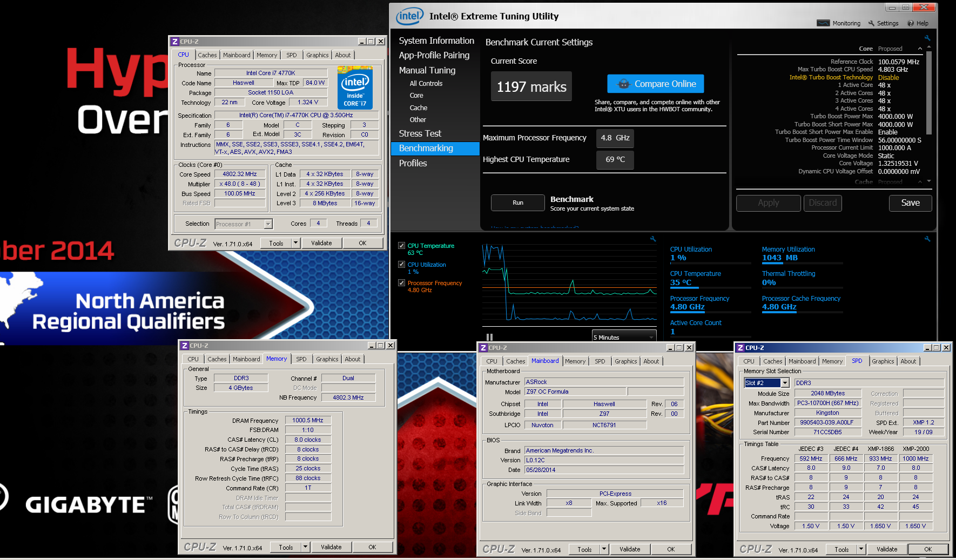956x560 pixels.
Task: Uncheck CPU Temperature graph checkbox
Action: (401, 246)
